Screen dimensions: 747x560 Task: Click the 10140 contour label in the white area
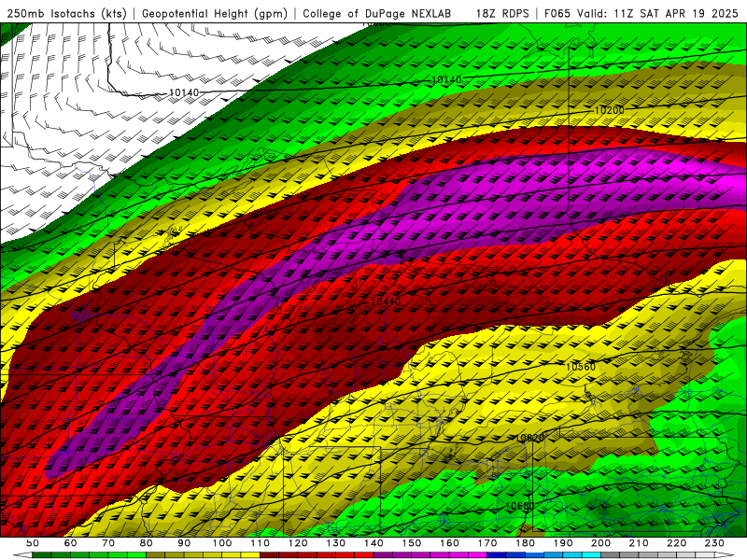pyautogui.click(x=184, y=92)
